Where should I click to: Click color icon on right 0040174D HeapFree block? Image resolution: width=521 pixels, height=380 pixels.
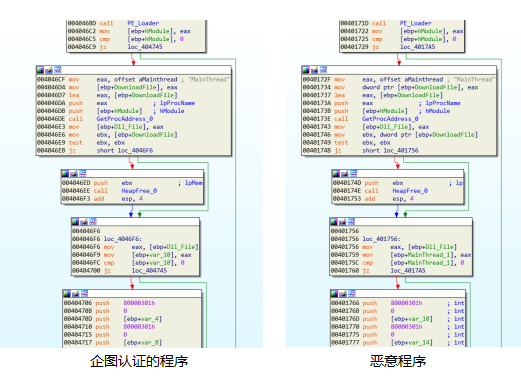[336, 174]
